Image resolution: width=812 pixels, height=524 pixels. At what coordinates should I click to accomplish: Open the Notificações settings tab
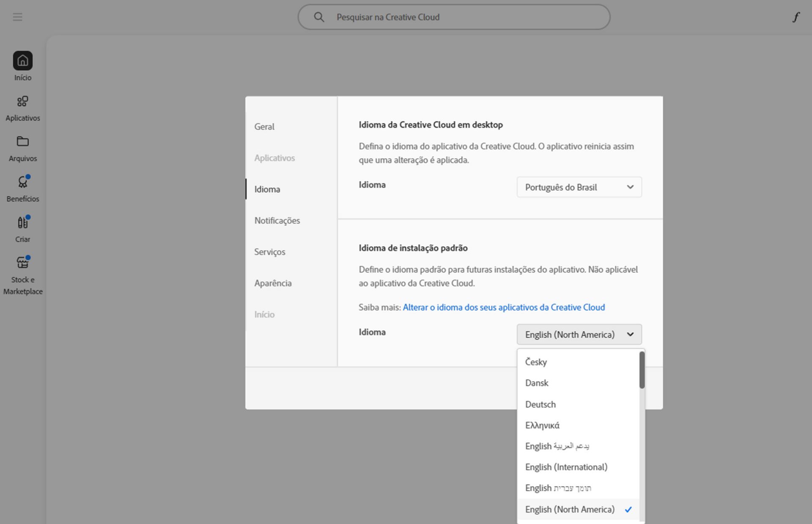point(277,221)
